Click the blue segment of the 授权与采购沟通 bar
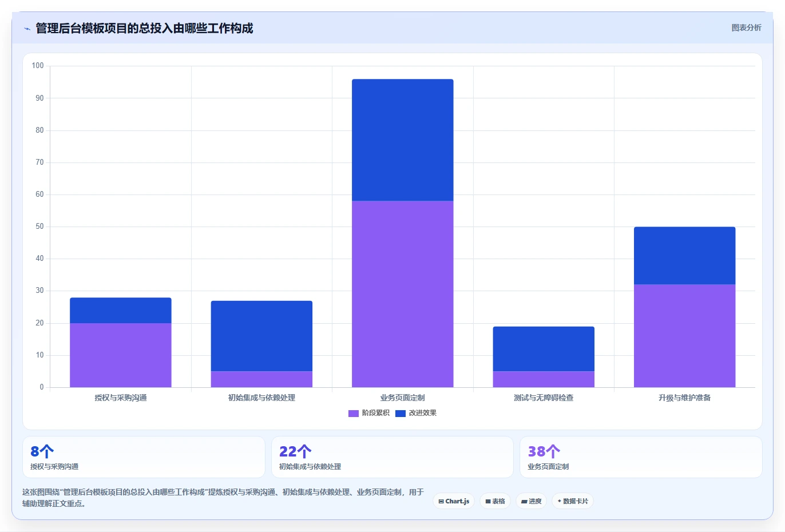 [121, 311]
